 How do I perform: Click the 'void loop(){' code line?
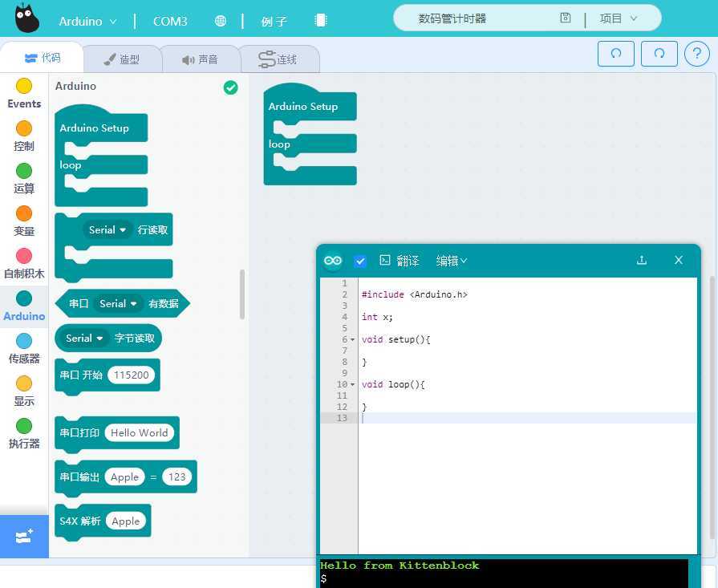pos(393,384)
